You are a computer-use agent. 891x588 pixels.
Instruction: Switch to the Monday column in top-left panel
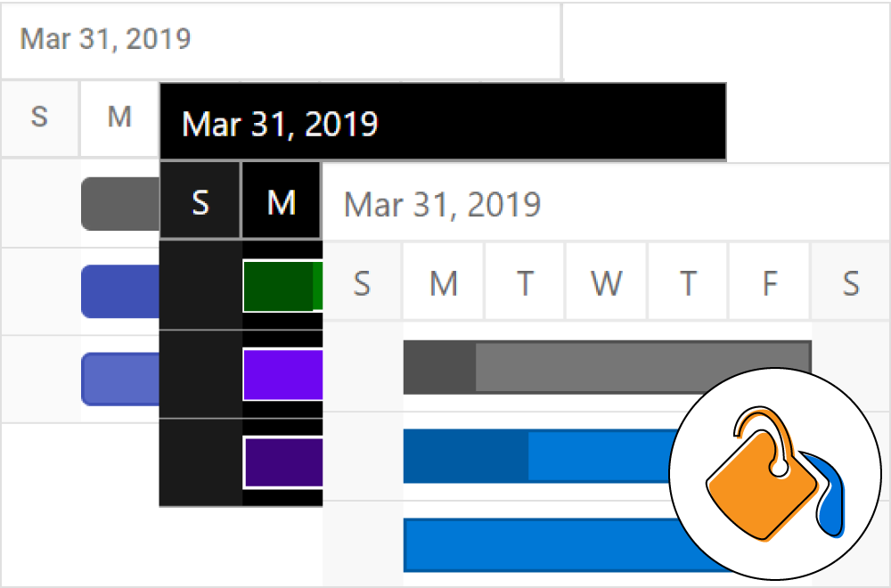(x=119, y=117)
